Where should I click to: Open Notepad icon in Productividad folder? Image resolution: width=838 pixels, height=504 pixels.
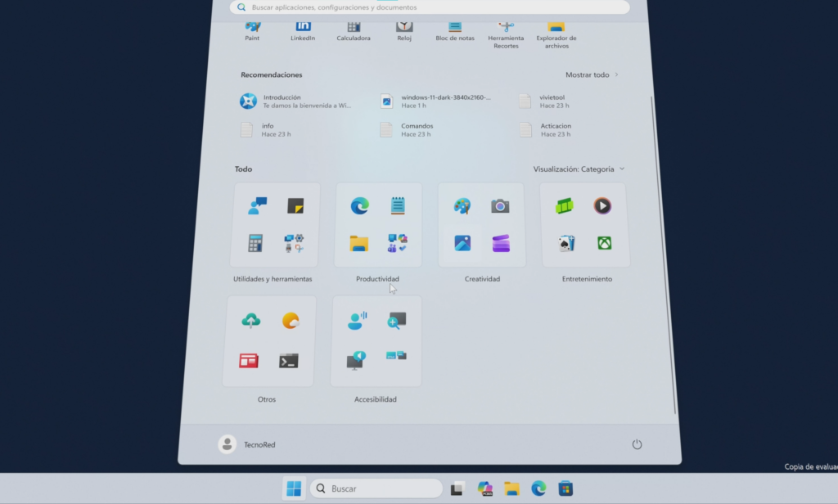click(398, 205)
